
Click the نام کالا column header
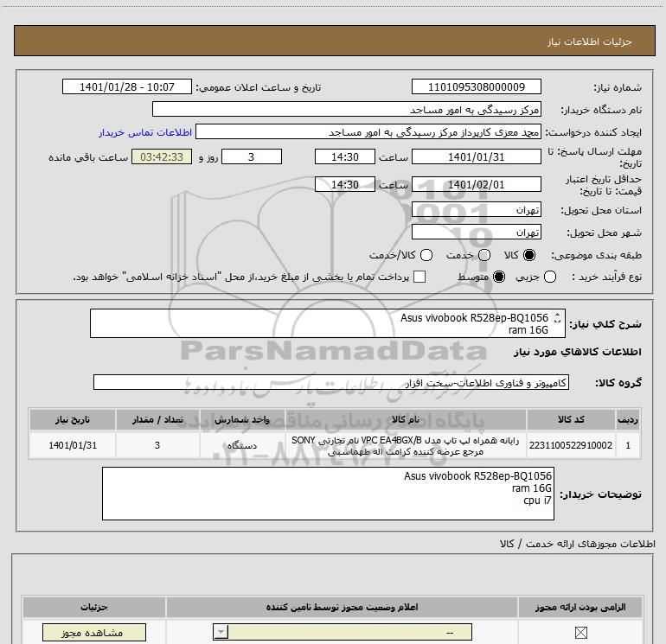coord(406,419)
